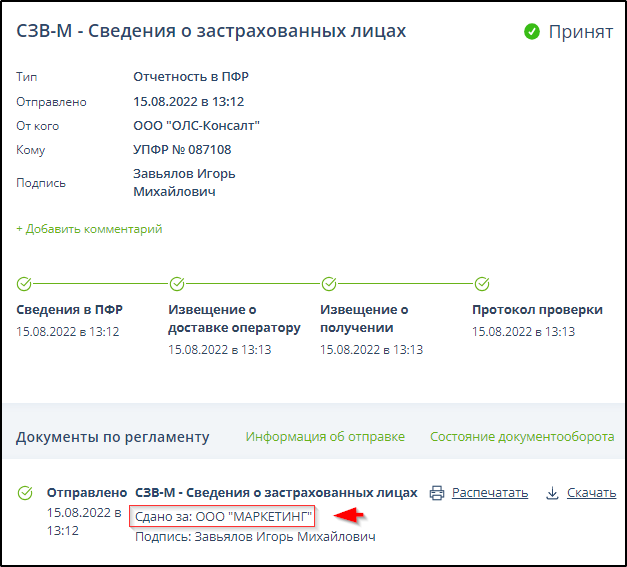Click the Скачать link
Image resolution: width=627 pixels, height=567 pixels.
pos(590,493)
